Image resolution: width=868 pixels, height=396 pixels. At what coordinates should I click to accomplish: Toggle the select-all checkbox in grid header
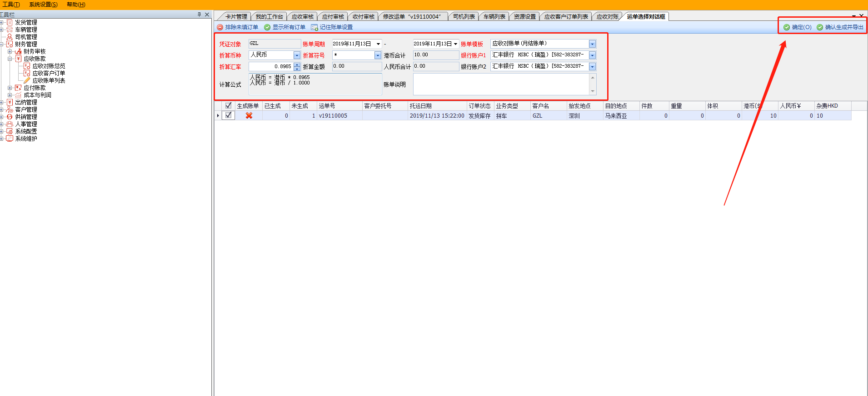pos(228,106)
